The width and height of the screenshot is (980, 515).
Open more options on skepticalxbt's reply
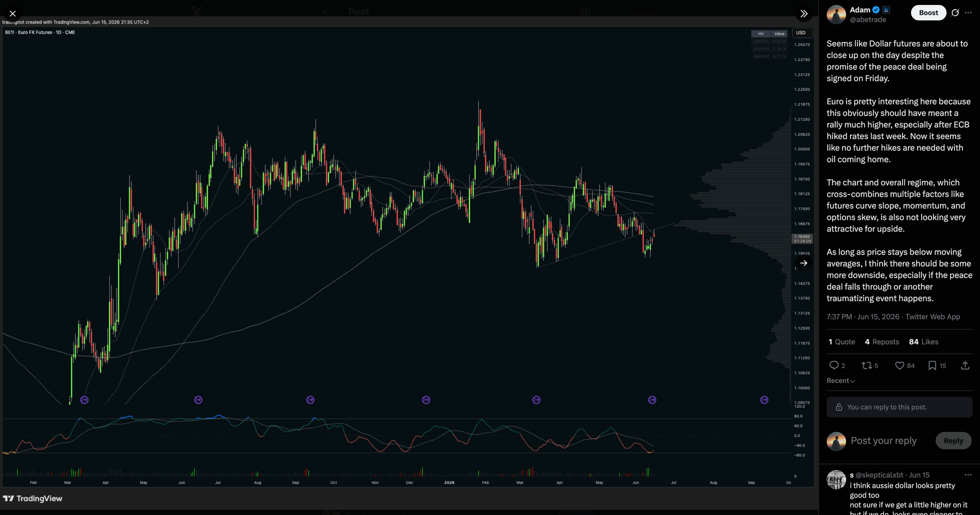pyautogui.click(x=968, y=475)
